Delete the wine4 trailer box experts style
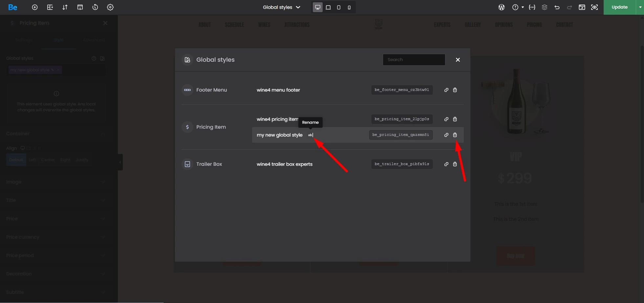 pos(455,164)
